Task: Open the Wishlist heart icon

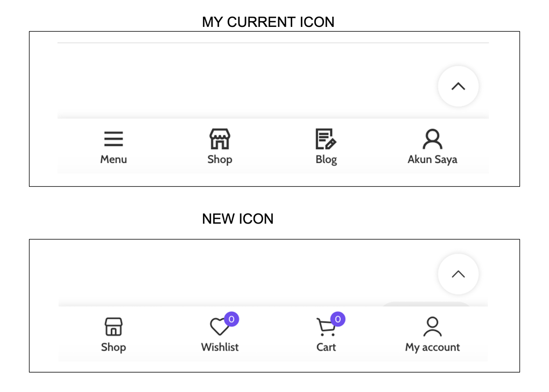Action: click(220, 326)
